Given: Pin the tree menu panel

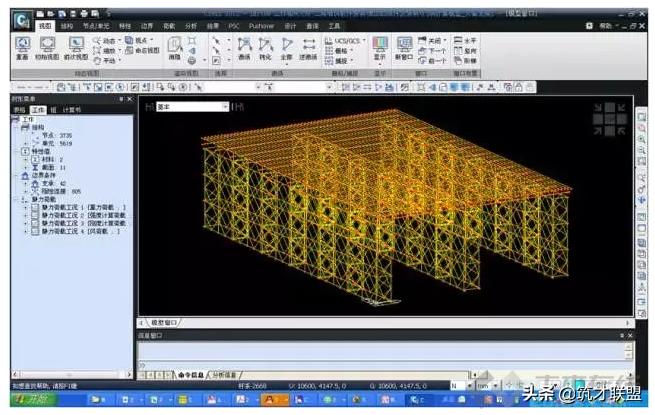Looking at the screenshot, I should [x=121, y=99].
